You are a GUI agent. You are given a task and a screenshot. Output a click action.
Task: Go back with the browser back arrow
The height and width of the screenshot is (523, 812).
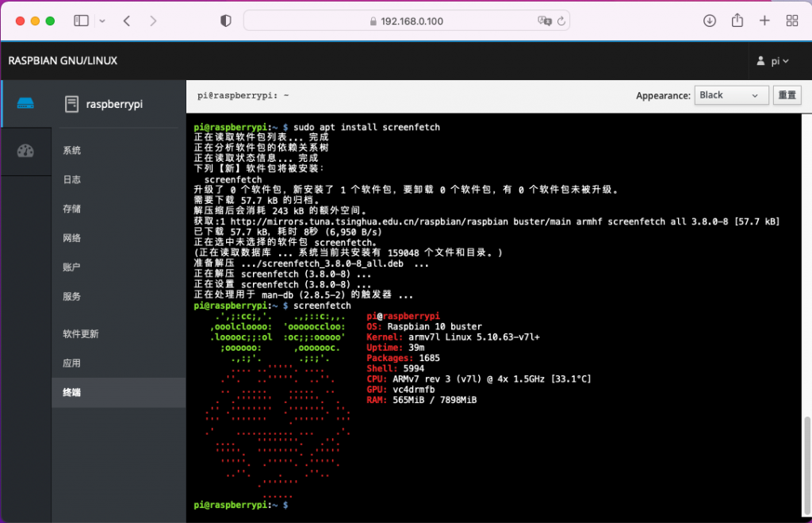tap(127, 21)
